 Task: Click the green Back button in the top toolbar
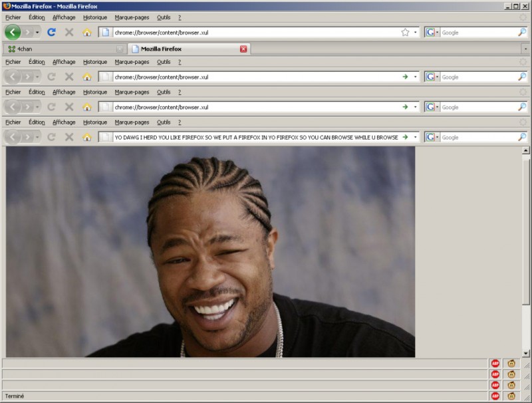pos(13,32)
